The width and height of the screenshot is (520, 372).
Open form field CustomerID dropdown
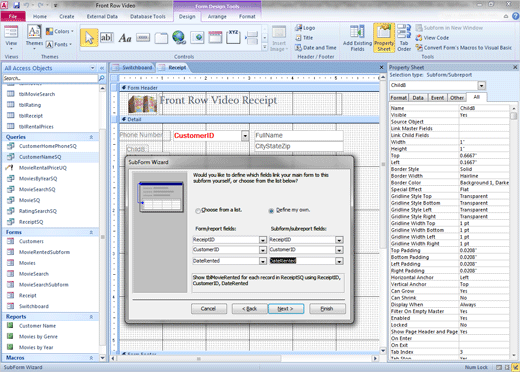coord(263,250)
